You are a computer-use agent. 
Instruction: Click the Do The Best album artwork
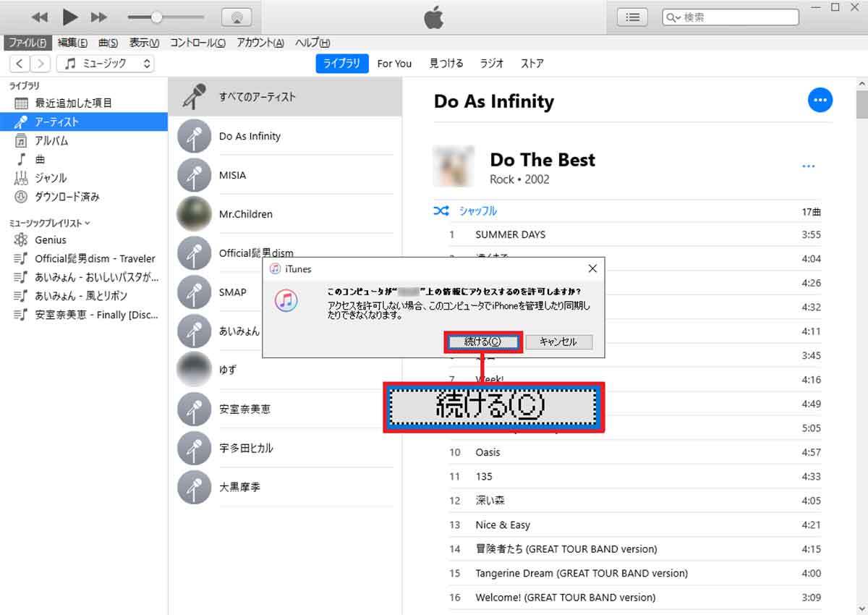454,167
